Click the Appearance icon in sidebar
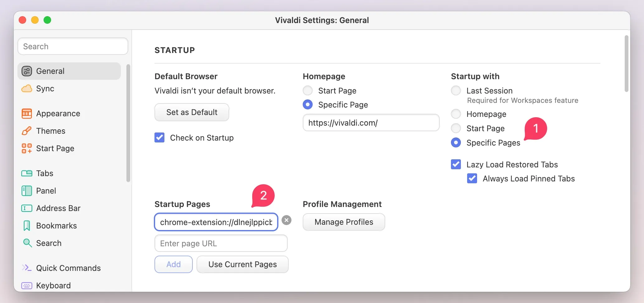644x303 pixels. coord(27,113)
